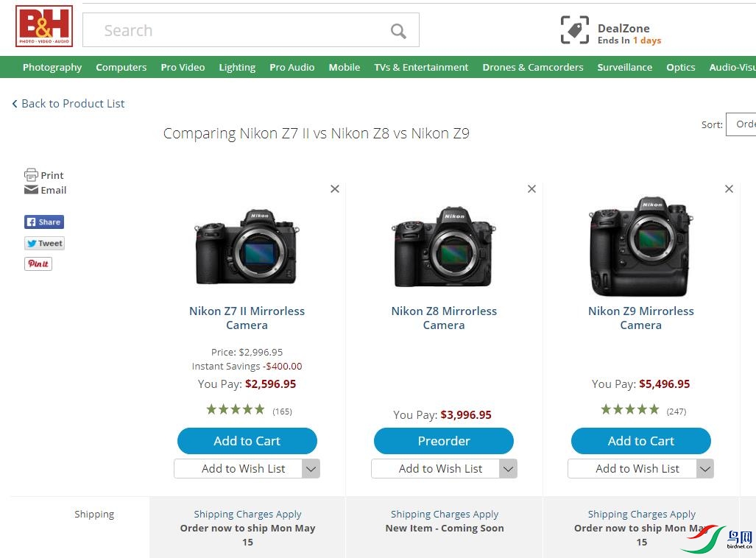Screen dimensions: 756x558
Task: Expand Wish List dropdown for Nikon Z8
Action: (x=508, y=469)
